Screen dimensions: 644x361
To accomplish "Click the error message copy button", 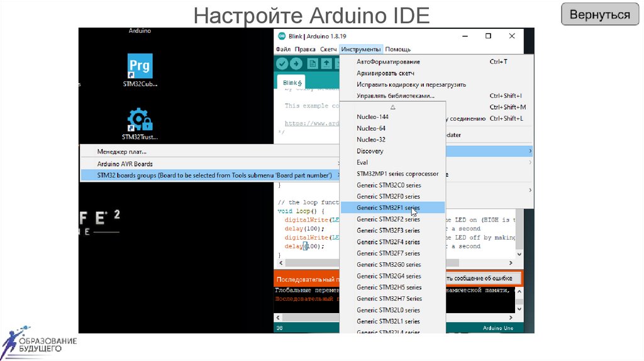I will pyautogui.click(x=482, y=279).
